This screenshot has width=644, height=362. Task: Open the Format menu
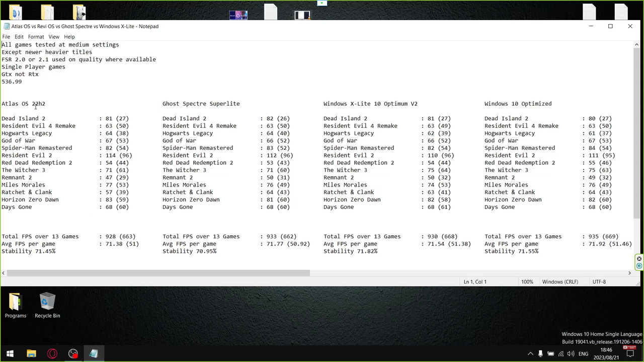[36, 37]
